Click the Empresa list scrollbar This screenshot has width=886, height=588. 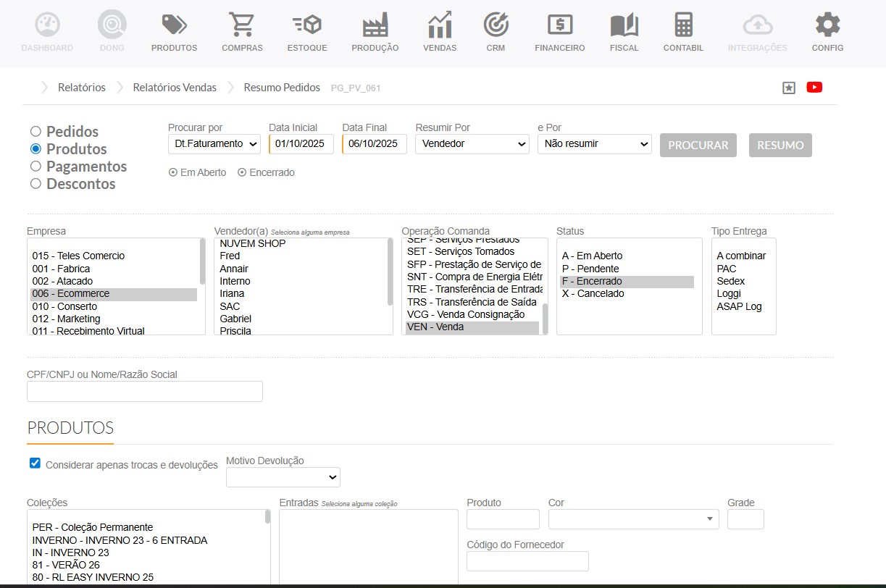click(202, 262)
